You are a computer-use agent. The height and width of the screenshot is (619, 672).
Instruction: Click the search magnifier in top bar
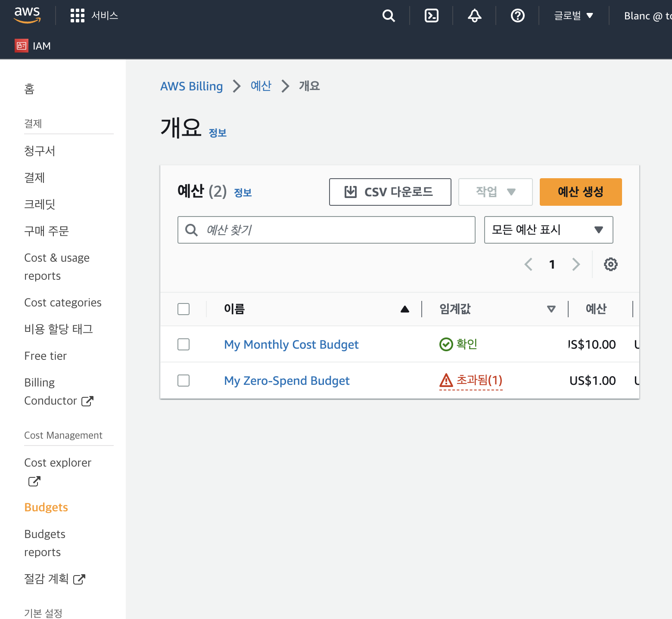pos(389,16)
